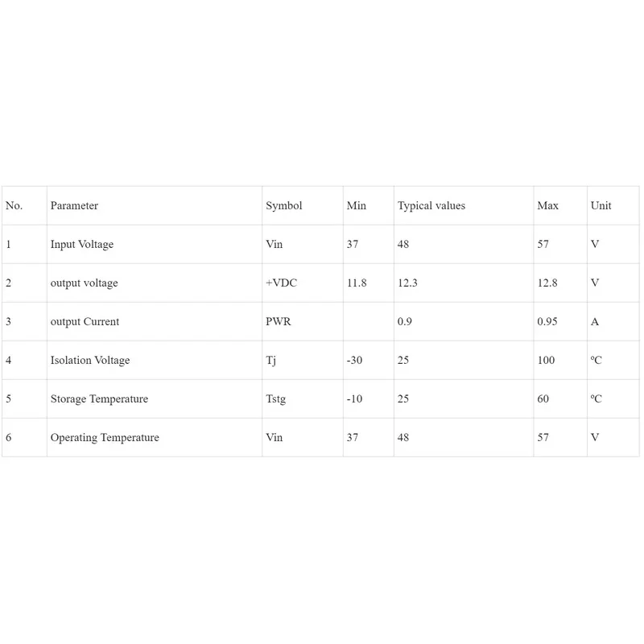644x644 pixels.
Task: Click the Parameter column header
Action: click(x=74, y=206)
